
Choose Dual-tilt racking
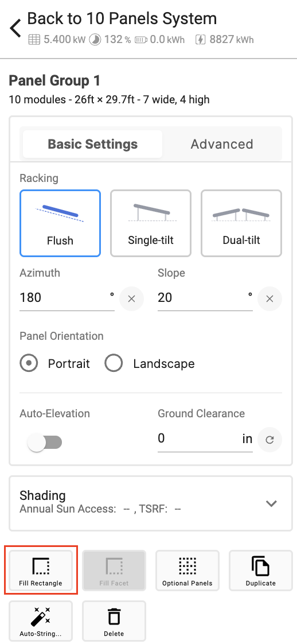241,223
